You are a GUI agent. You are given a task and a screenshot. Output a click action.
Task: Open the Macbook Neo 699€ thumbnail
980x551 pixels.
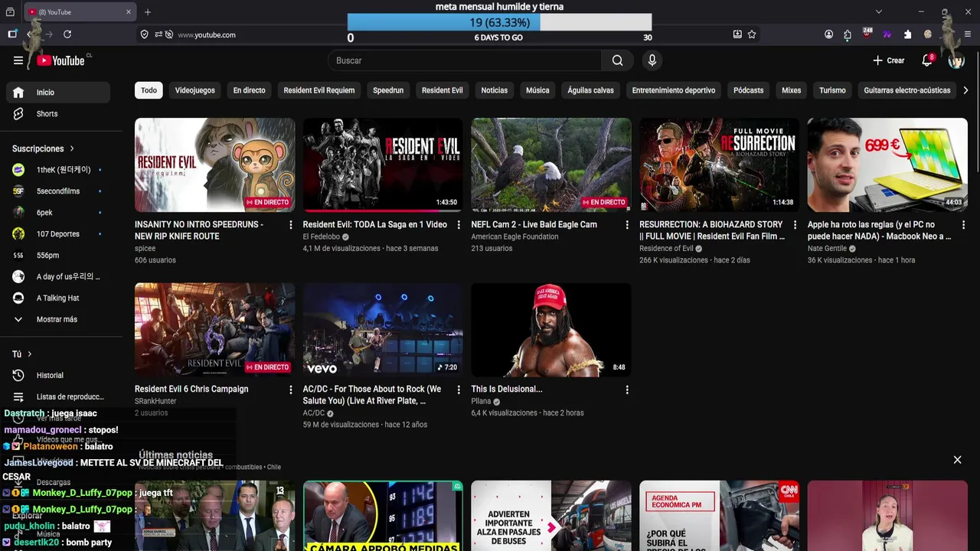887,165
